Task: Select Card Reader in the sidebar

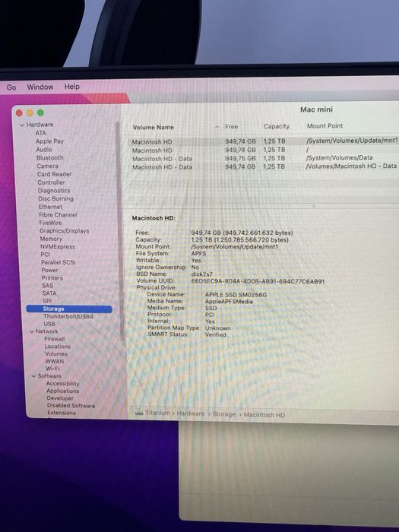Action: pyautogui.click(x=54, y=174)
